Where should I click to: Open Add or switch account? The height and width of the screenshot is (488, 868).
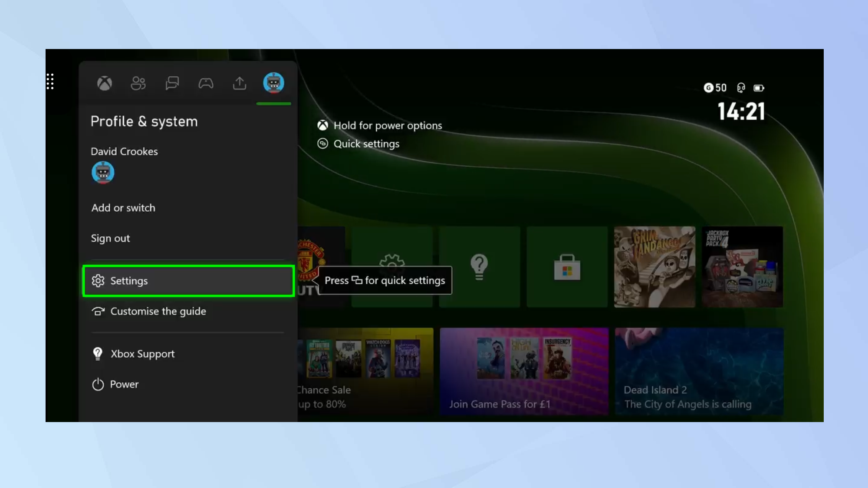tap(123, 207)
